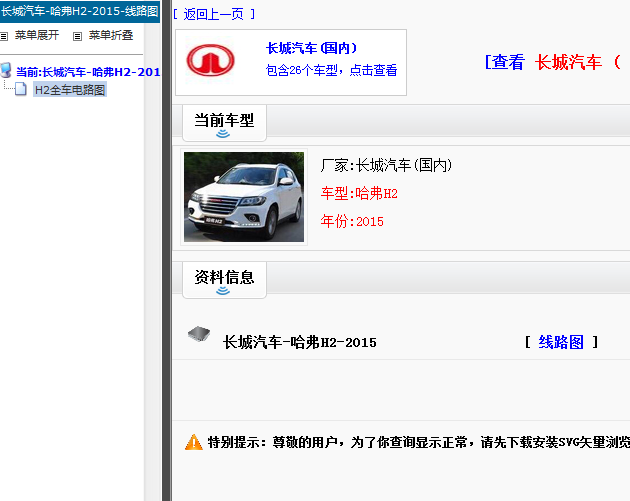Image resolution: width=630 pixels, height=501 pixels.
Task: Click the red 车型:哈弗H2 text
Action: [x=359, y=194]
